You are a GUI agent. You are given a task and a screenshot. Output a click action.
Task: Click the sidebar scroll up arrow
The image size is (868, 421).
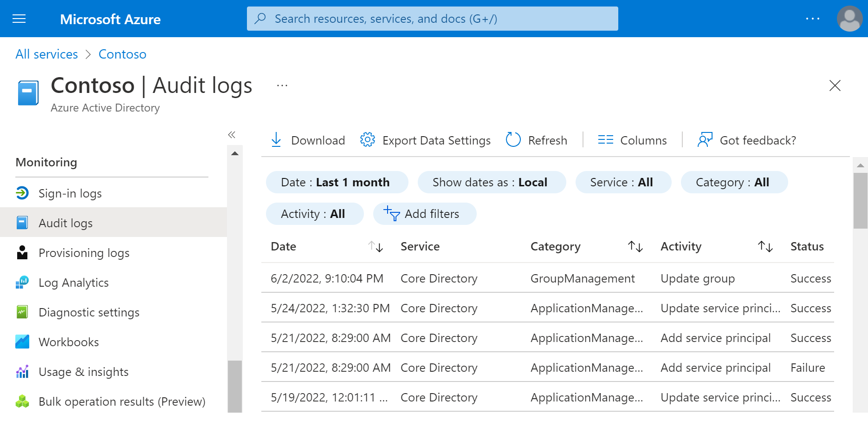235,153
